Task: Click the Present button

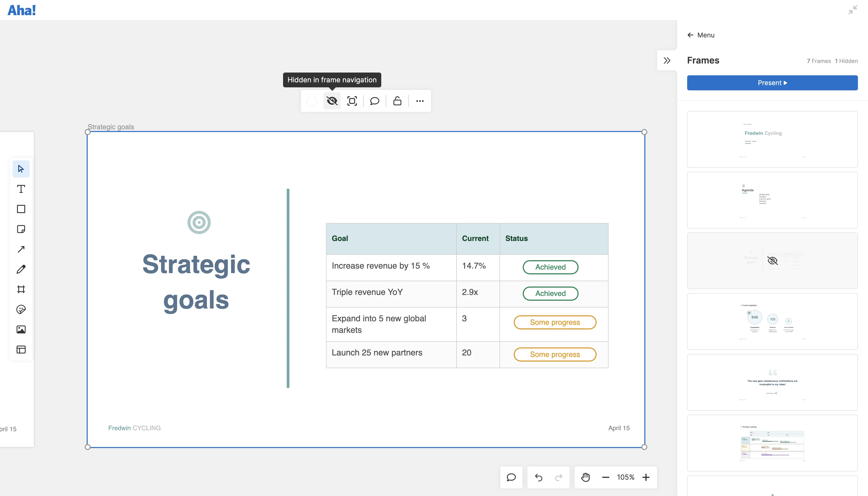Action: pos(772,83)
